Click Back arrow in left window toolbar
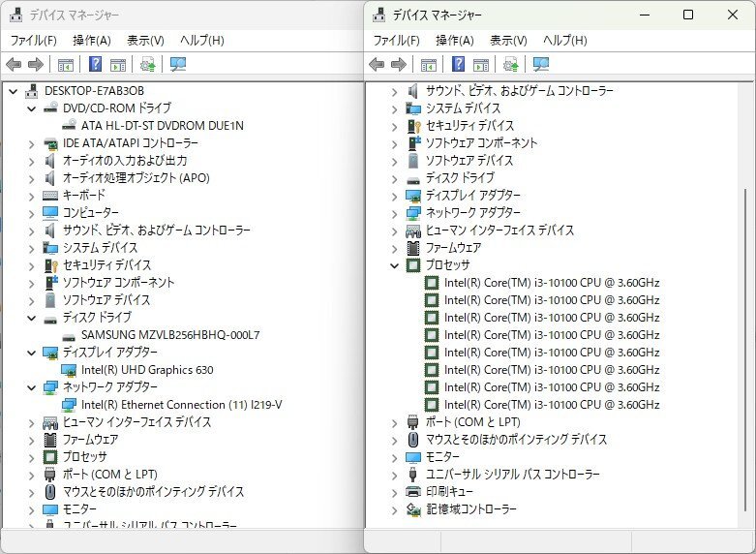The image size is (756, 554). pyautogui.click(x=14, y=64)
